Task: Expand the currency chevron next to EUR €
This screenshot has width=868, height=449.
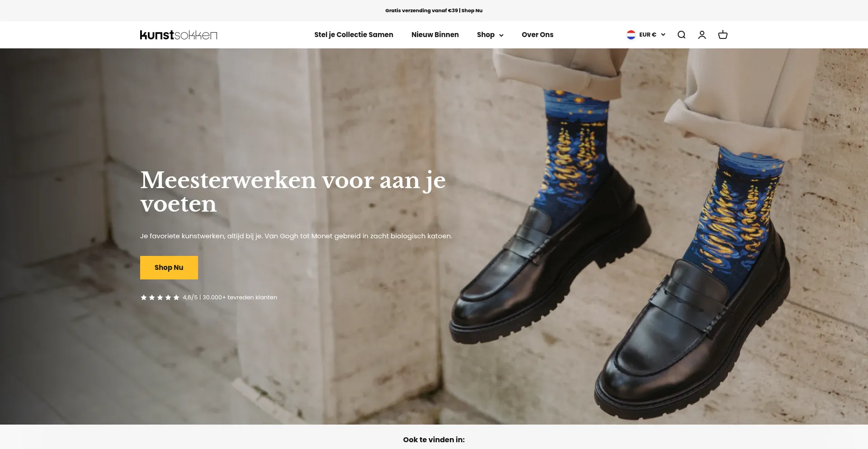Action: pos(663,35)
